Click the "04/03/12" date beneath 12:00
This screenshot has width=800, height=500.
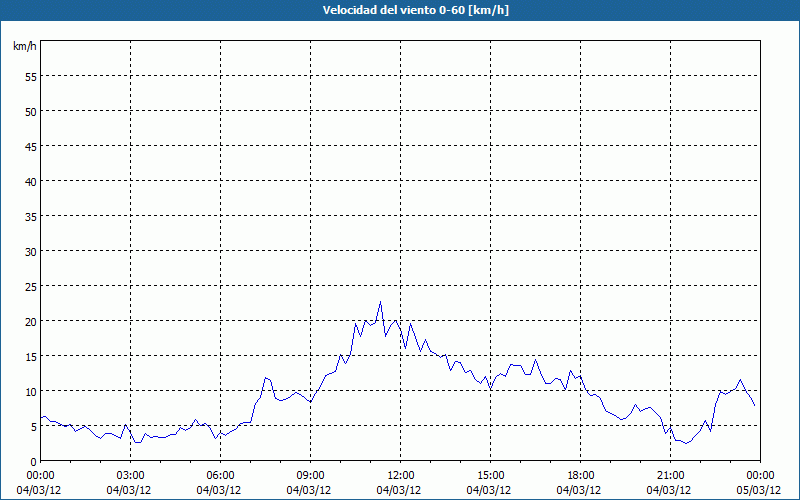pyautogui.click(x=399, y=490)
